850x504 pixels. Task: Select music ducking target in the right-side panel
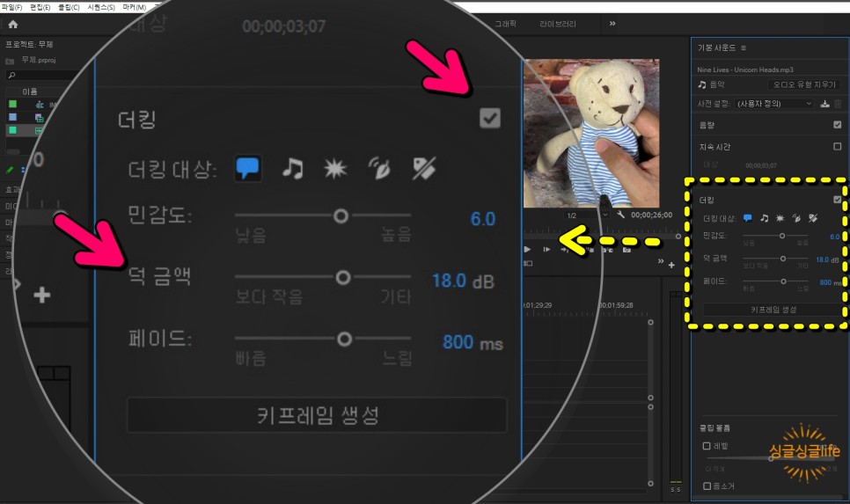click(765, 218)
